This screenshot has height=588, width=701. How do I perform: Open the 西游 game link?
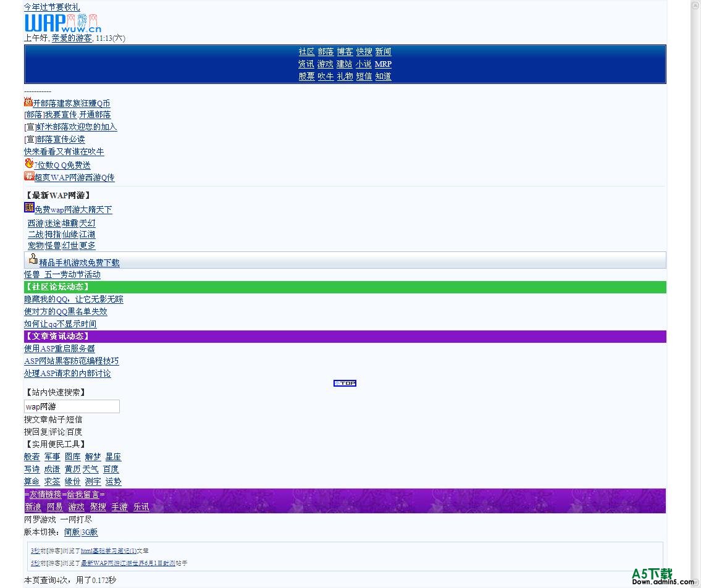point(36,223)
